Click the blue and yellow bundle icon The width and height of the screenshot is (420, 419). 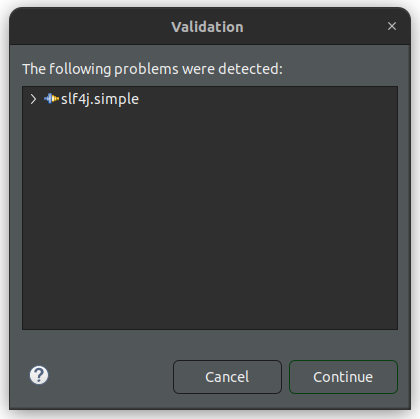click(51, 99)
